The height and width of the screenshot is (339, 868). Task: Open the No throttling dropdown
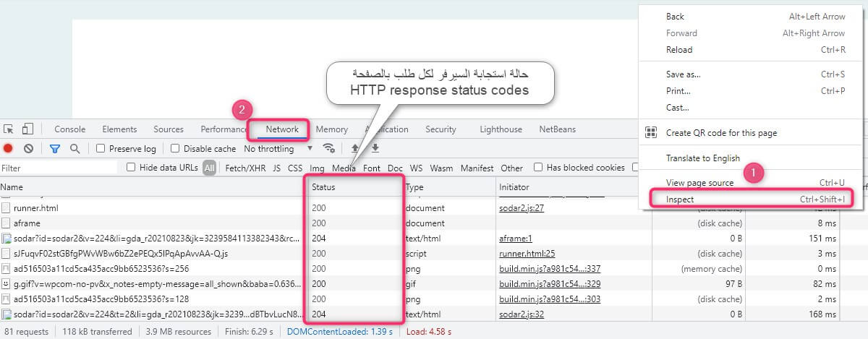(x=278, y=149)
